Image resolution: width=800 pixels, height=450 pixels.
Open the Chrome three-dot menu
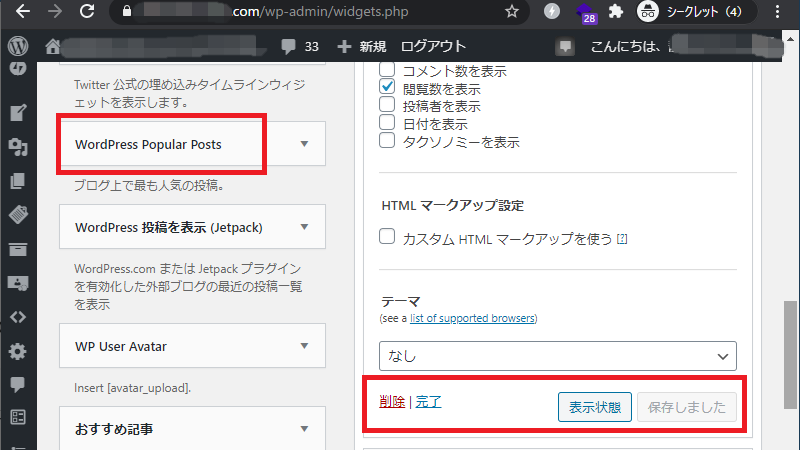point(777,11)
